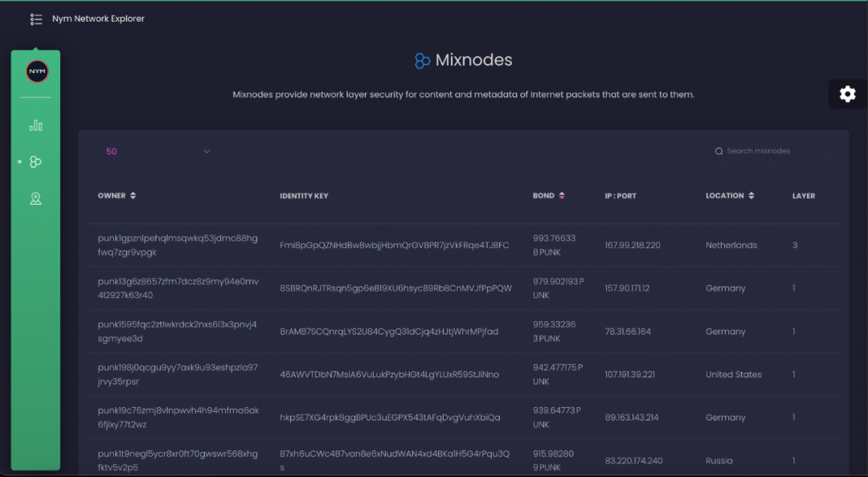Click the Mixnodes page heading
This screenshot has height=477, width=868.
coord(474,60)
